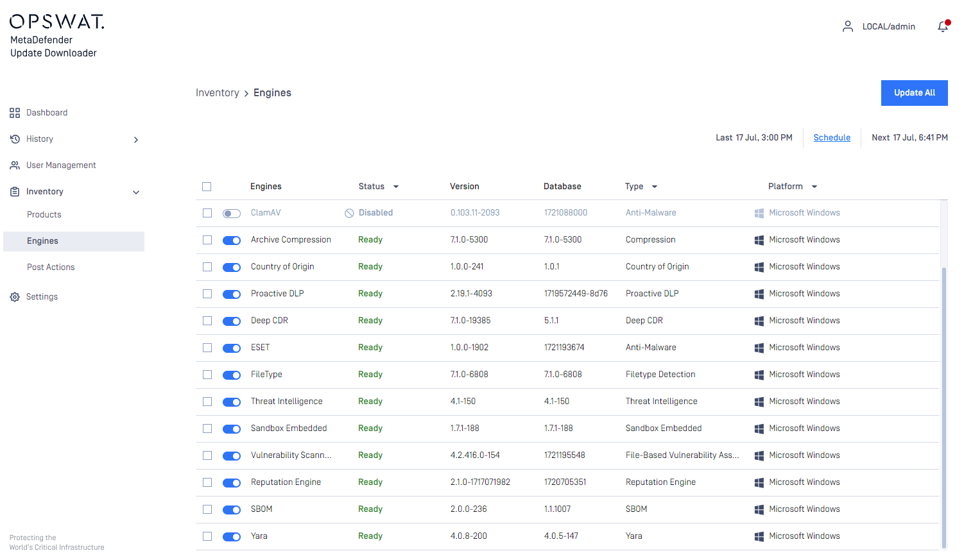Toggle off the SBOM engine

(x=232, y=510)
